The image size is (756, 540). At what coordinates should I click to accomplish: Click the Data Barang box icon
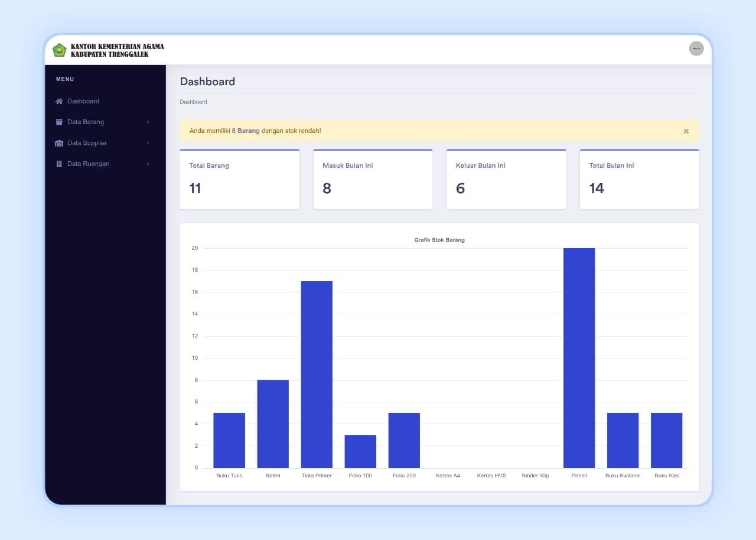(59, 122)
